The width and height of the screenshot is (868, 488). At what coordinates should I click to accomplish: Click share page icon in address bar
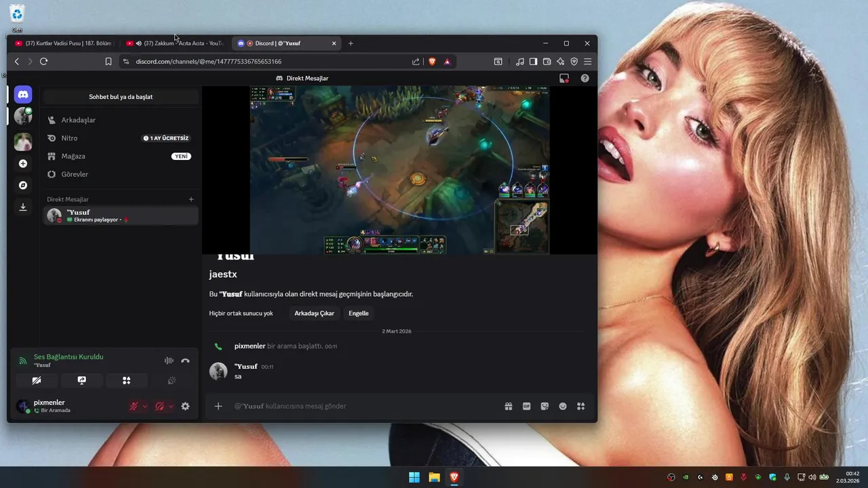pyautogui.click(x=416, y=62)
